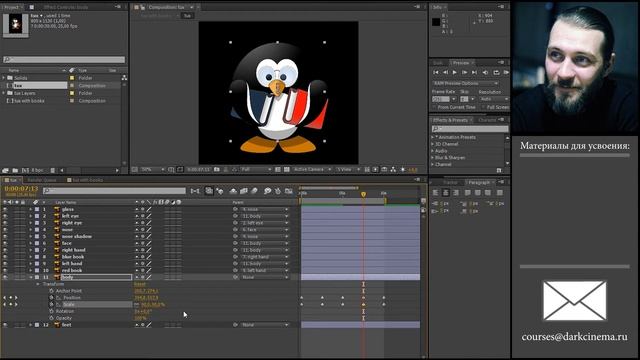This screenshot has width=640, height=360.
Task: Hide the glass layer eye toggle
Action: pos(5,209)
